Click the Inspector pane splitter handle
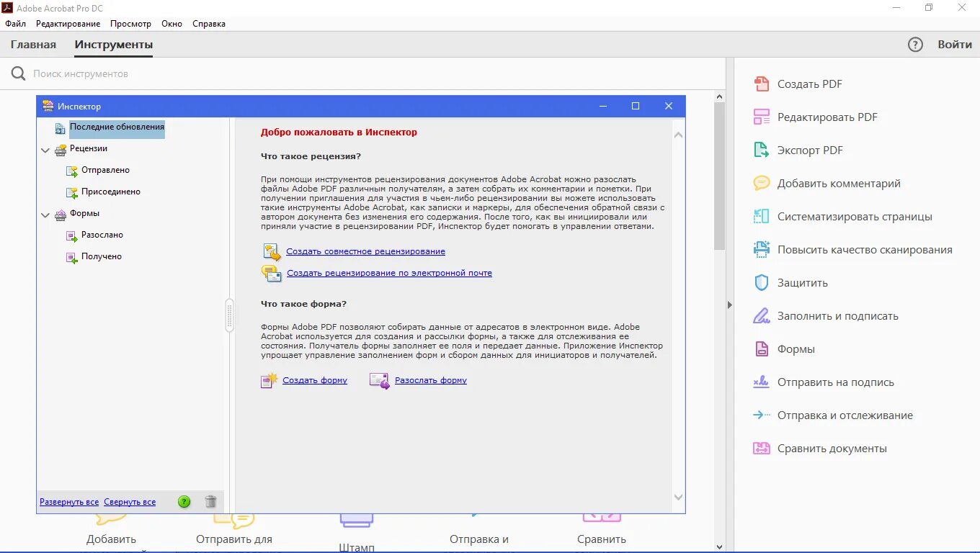The height and width of the screenshot is (553, 980). tap(230, 315)
